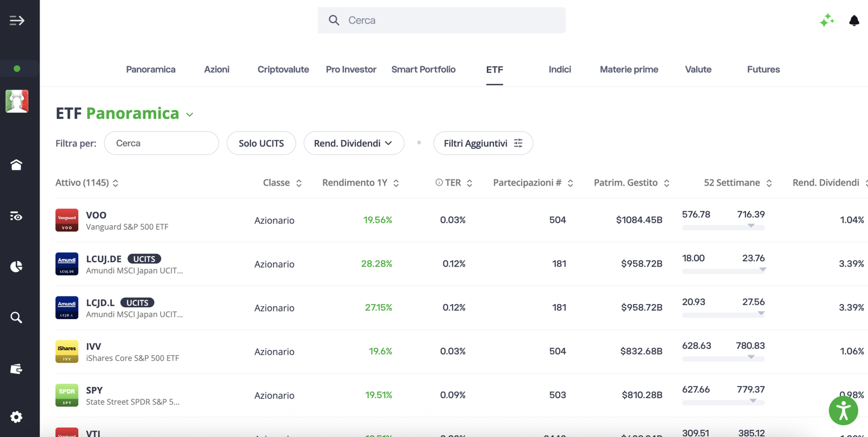The height and width of the screenshot is (437, 868).
Task: Sort by Patrim. Gestito column
Action: pyautogui.click(x=666, y=183)
